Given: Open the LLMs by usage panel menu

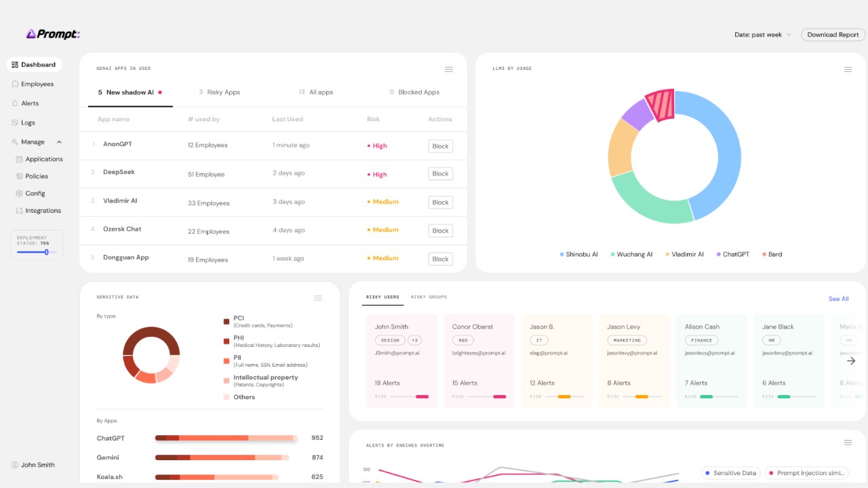Looking at the screenshot, I should pyautogui.click(x=848, y=69).
